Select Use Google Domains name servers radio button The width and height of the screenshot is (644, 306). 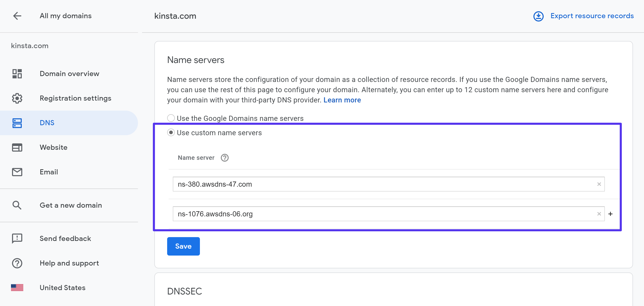tap(171, 118)
